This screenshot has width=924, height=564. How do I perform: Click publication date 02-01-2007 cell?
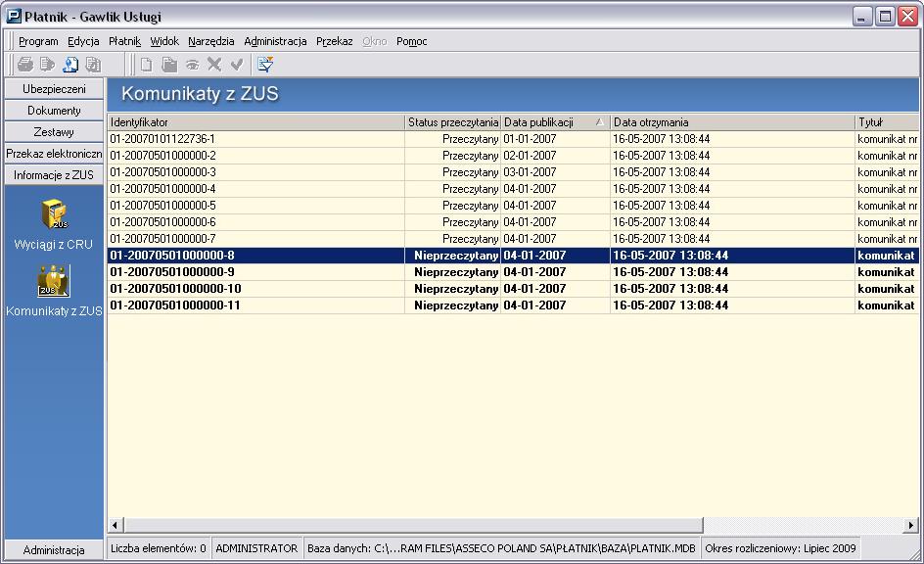click(555, 156)
